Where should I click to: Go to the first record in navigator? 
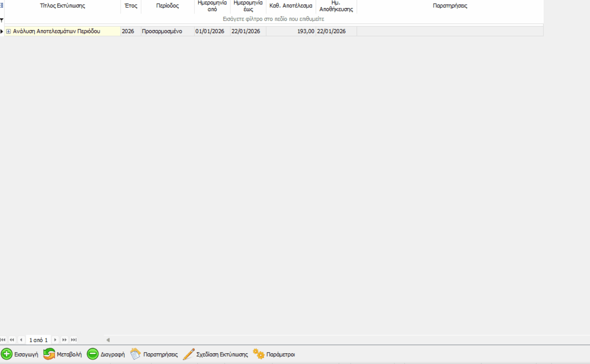tap(3, 340)
